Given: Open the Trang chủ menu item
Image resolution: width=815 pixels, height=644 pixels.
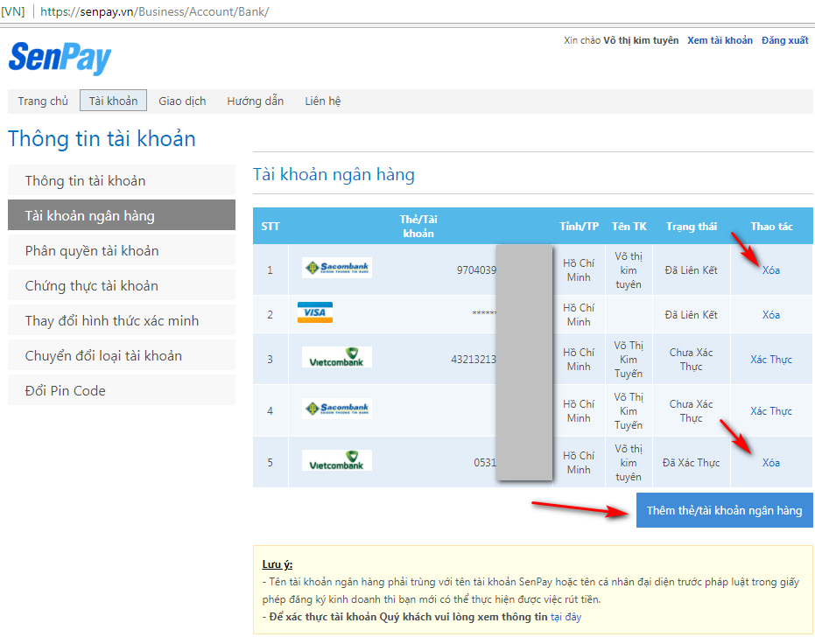Looking at the screenshot, I should [x=43, y=101].
